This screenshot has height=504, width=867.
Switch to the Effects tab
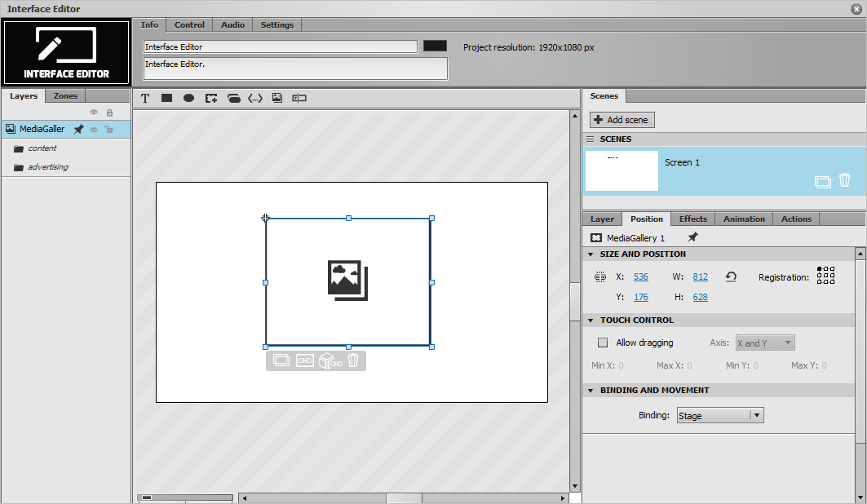point(692,219)
